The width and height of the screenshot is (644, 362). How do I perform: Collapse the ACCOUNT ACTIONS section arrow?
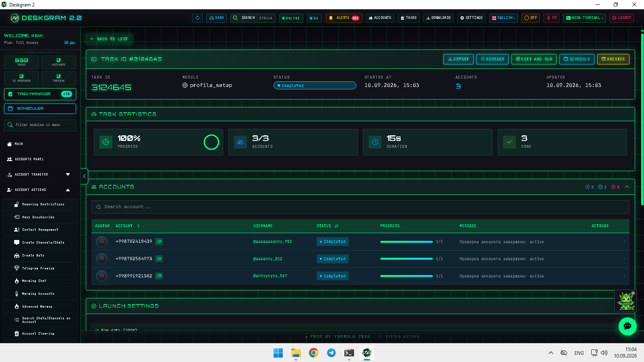point(68,190)
